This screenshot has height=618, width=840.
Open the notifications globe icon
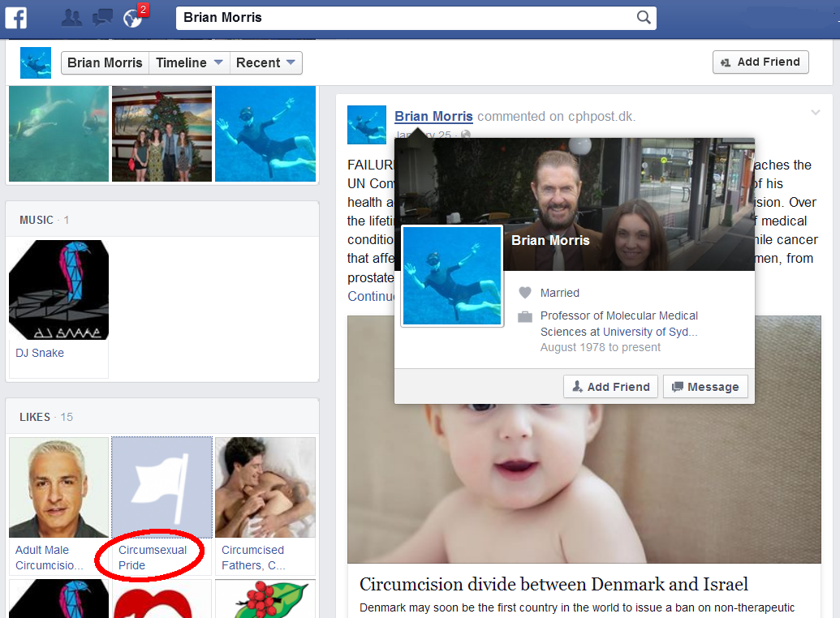[131, 17]
